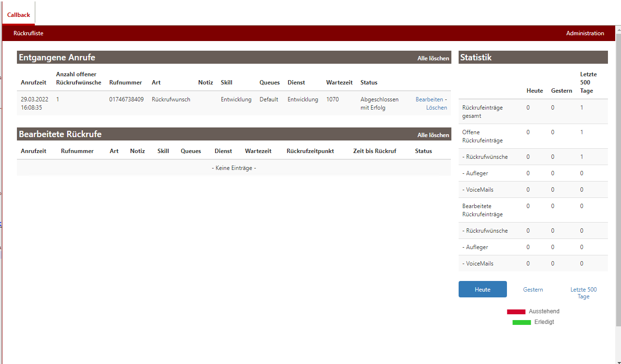
Task: Click scrollbar up arrow at top
Action: pyautogui.click(x=618, y=28)
